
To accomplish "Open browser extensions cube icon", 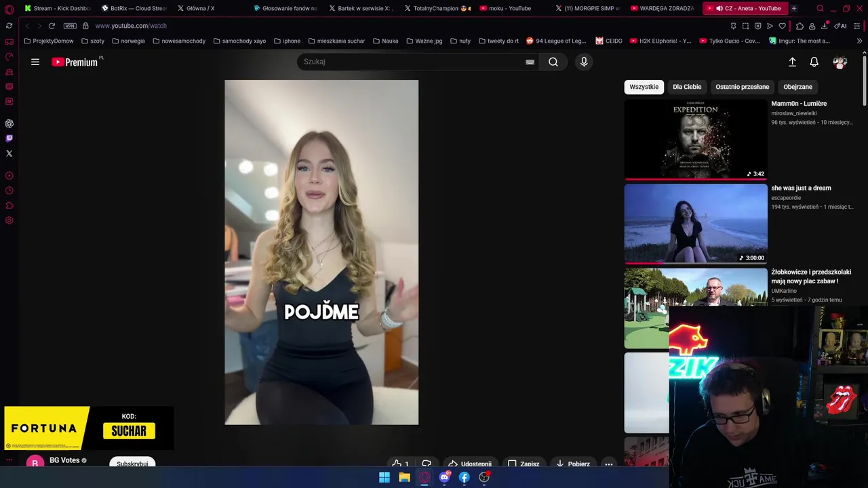I will tap(800, 26).
